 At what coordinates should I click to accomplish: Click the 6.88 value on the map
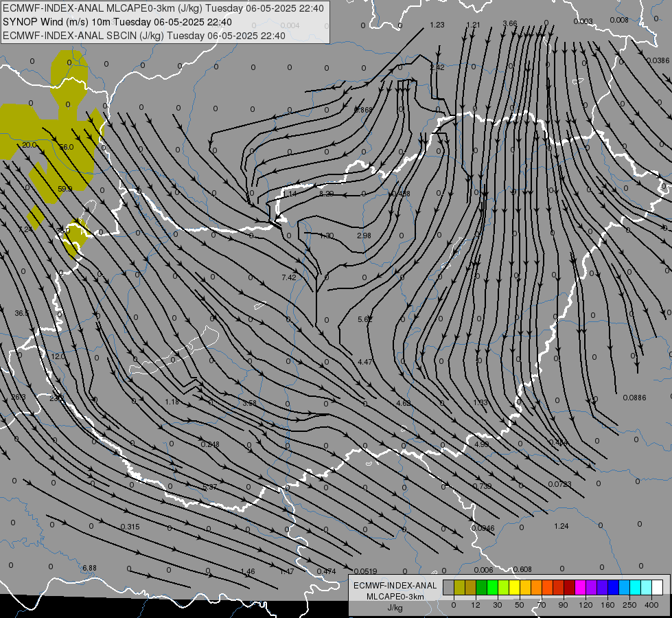[89, 568]
